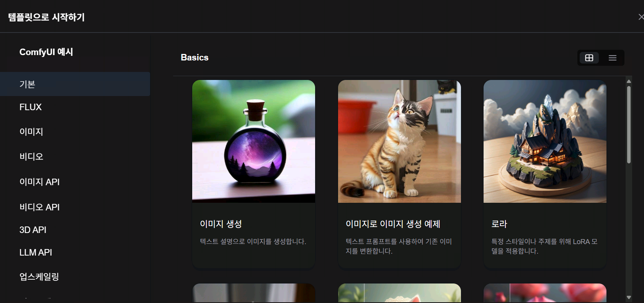Viewport: 644px width, 303px height.
Task: Switch to list view layout
Action: [612, 58]
